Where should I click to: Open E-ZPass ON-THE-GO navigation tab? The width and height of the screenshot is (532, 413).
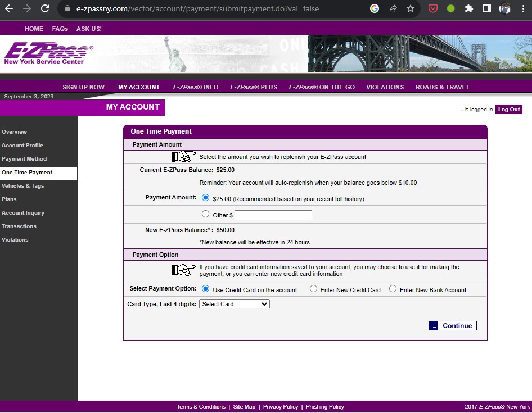[322, 87]
